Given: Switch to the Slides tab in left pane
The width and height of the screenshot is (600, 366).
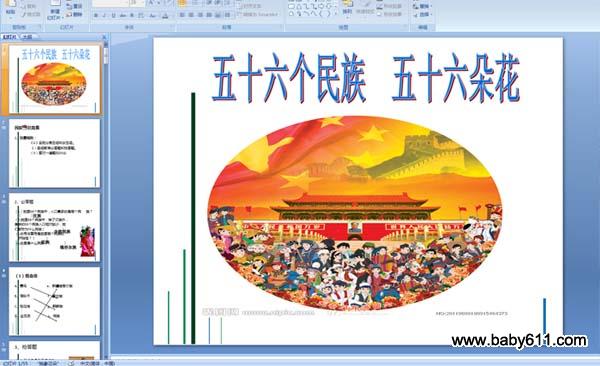Looking at the screenshot, I should click(10, 37).
